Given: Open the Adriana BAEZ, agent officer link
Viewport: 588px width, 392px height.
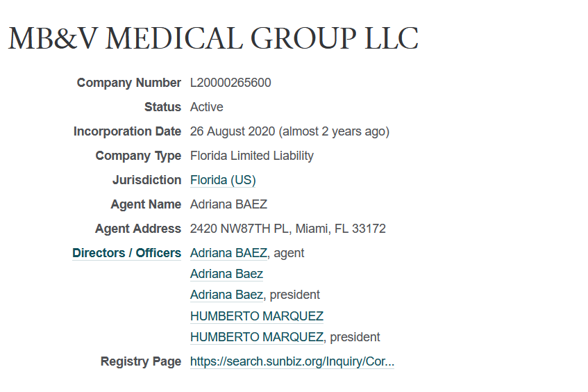Looking at the screenshot, I should pyautogui.click(x=229, y=253).
